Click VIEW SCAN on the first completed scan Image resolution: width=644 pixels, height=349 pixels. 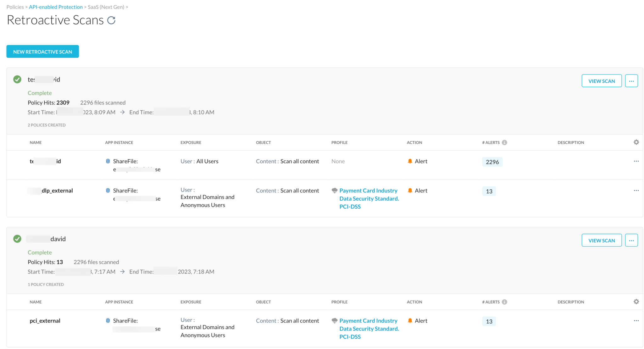[602, 80]
